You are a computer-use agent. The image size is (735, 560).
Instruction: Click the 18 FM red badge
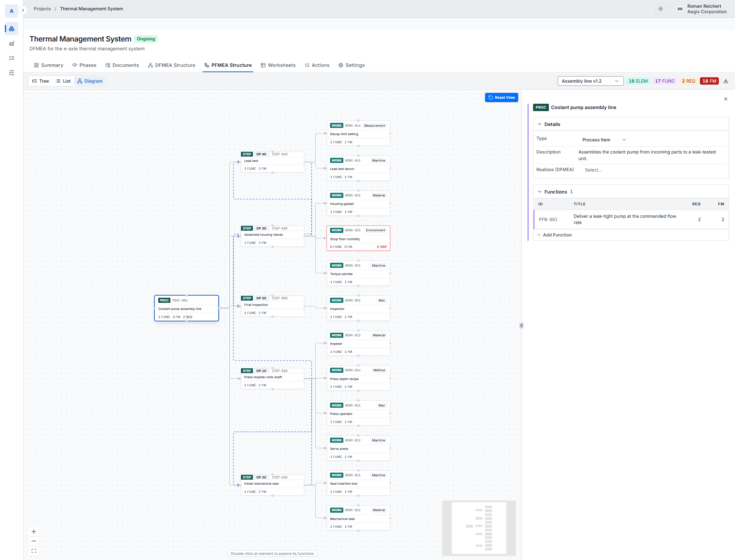709,81
